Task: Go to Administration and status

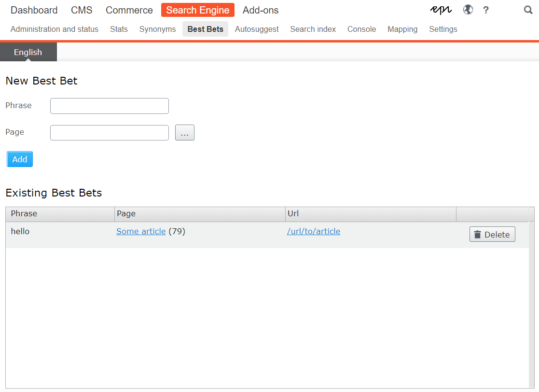Action: [55, 29]
